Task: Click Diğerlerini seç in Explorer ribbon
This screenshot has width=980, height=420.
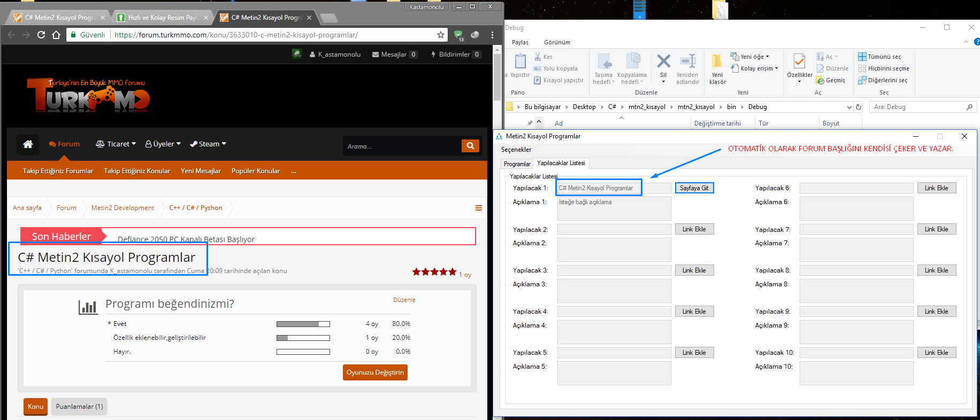Action: (x=883, y=80)
